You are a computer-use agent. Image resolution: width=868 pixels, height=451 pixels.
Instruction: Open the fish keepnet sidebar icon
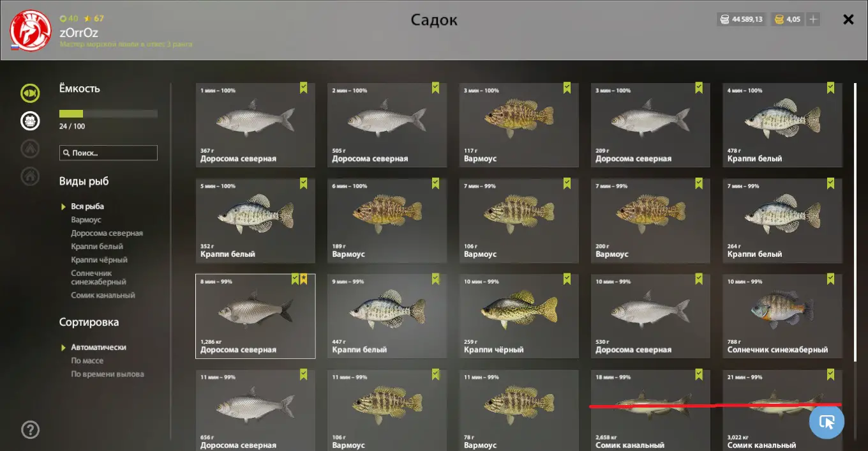(30, 93)
